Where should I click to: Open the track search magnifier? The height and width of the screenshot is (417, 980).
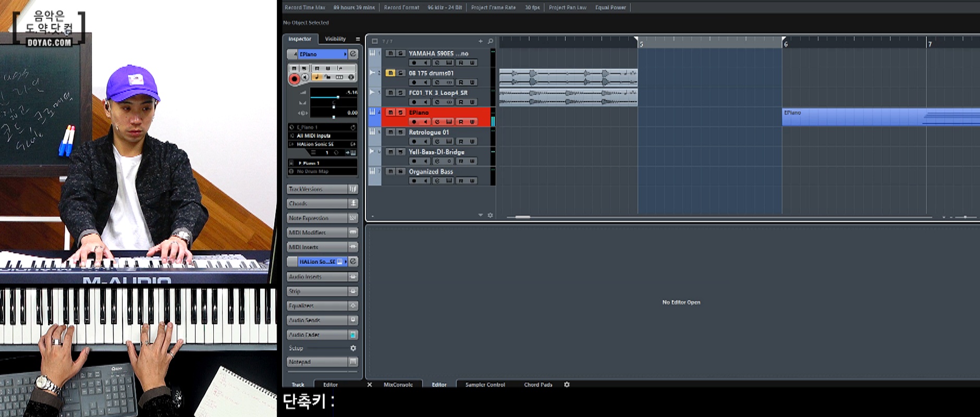pyautogui.click(x=490, y=41)
